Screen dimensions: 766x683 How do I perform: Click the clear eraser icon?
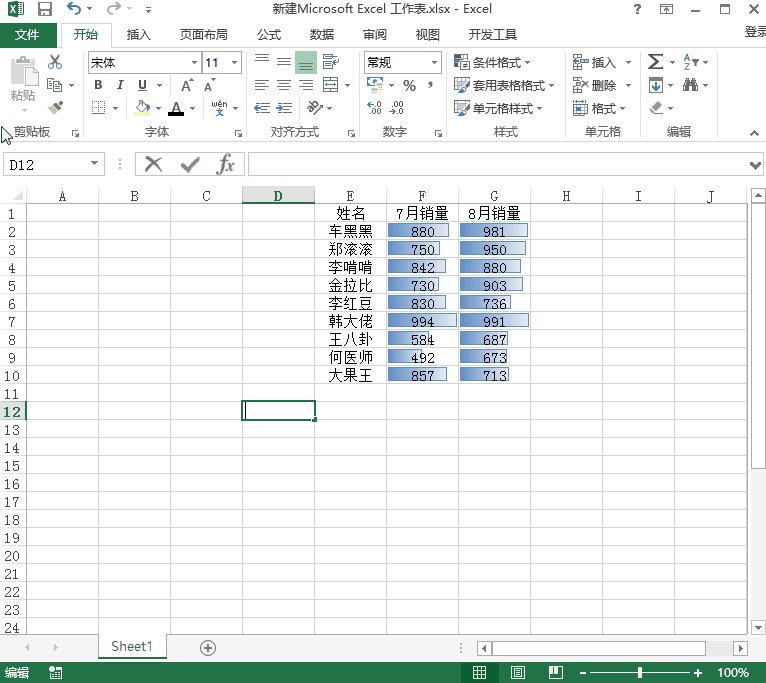[x=656, y=108]
